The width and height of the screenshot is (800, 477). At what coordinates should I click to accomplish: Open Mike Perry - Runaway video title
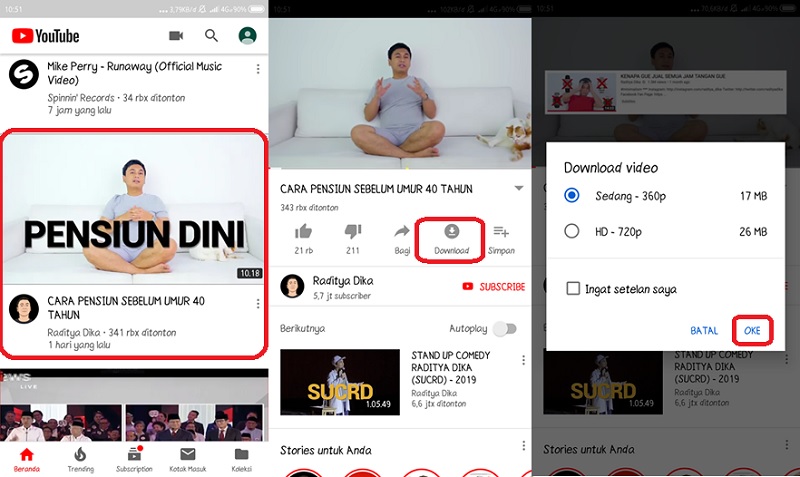[135, 73]
